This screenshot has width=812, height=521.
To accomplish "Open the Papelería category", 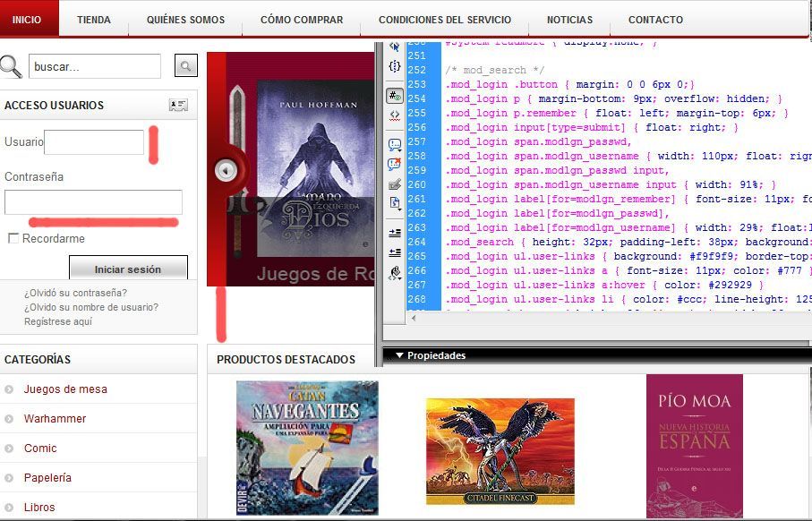I will point(47,477).
